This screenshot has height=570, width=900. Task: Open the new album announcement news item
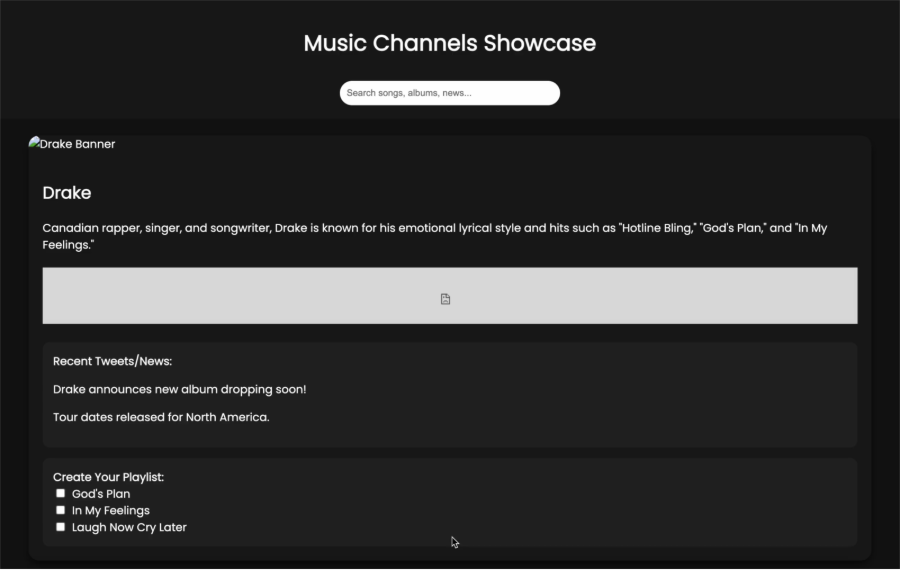click(179, 389)
